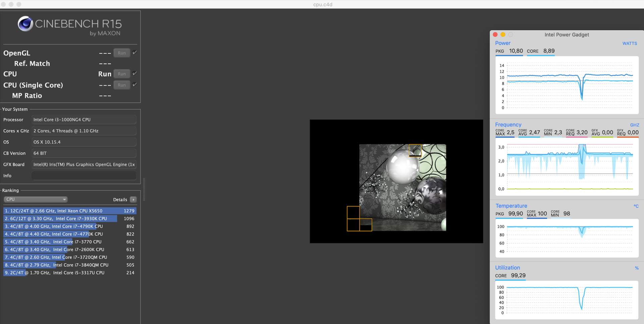Click the Processor field Intel Core i3-1000NG4
The image size is (644, 324).
84,120
